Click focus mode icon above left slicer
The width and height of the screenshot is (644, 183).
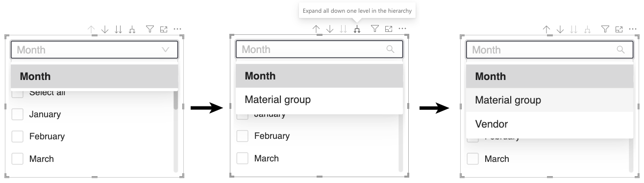pos(164,29)
